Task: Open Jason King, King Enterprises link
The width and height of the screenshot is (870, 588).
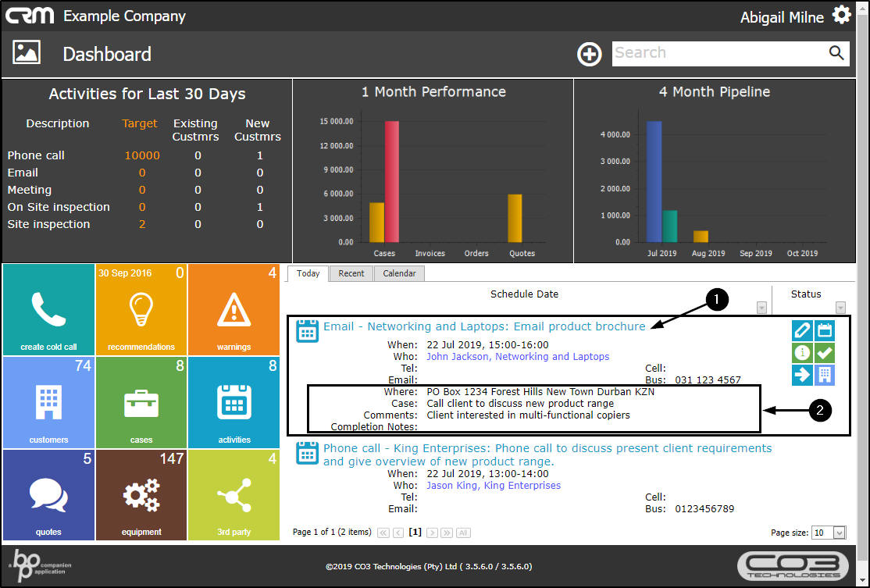Action: 494,486
